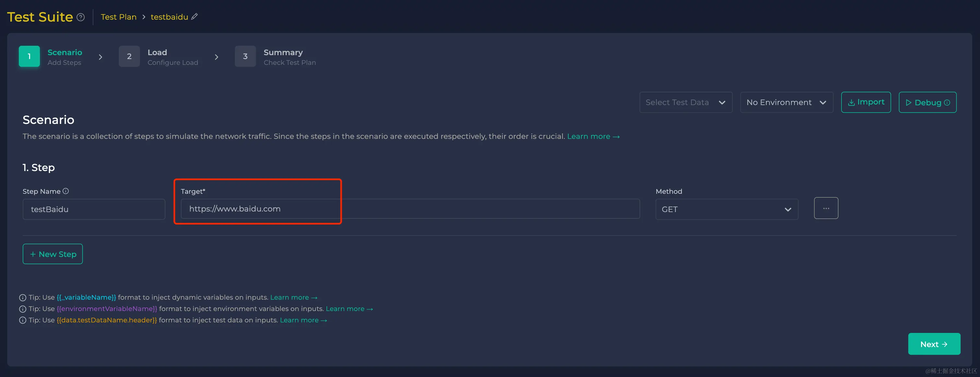This screenshot has width=980, height=377.
Task: Click the Load step number 2 badge
Action: pyautogui.click(x=129, y=56)
